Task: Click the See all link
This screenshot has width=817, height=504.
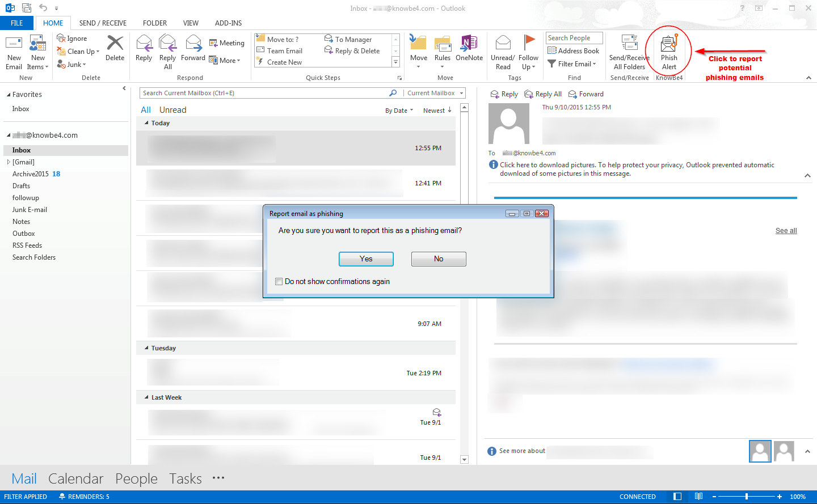Action: tap(786, 231)
